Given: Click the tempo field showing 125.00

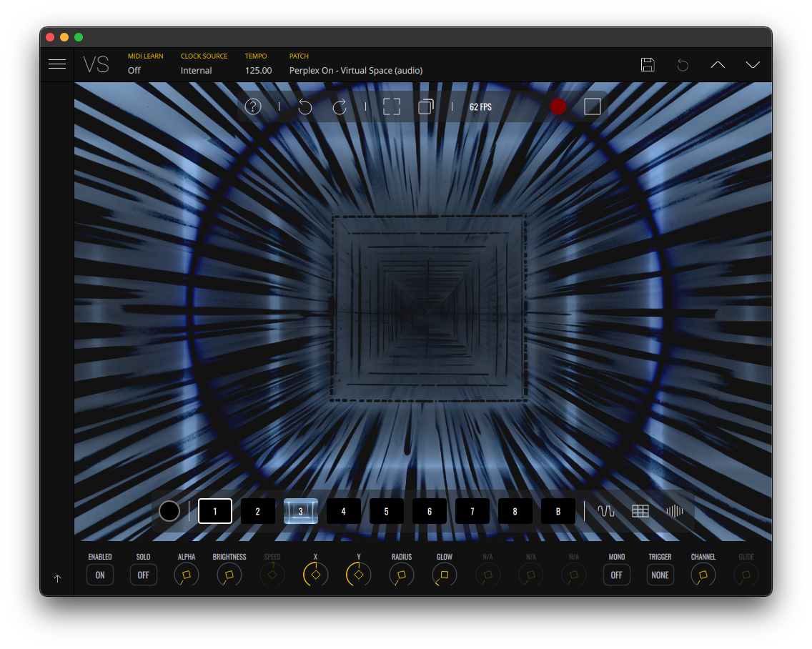Looking at the screenshot, I should [x=258, y=71].
